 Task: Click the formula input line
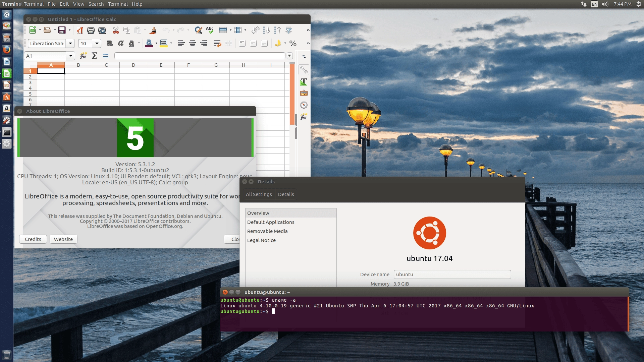click(200, 56)
